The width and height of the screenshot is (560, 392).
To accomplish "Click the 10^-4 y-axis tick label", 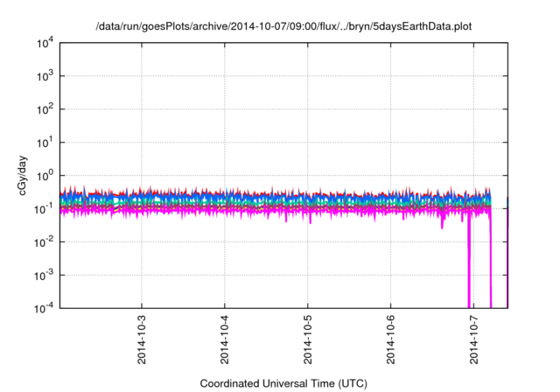I will tap(45, 308).
